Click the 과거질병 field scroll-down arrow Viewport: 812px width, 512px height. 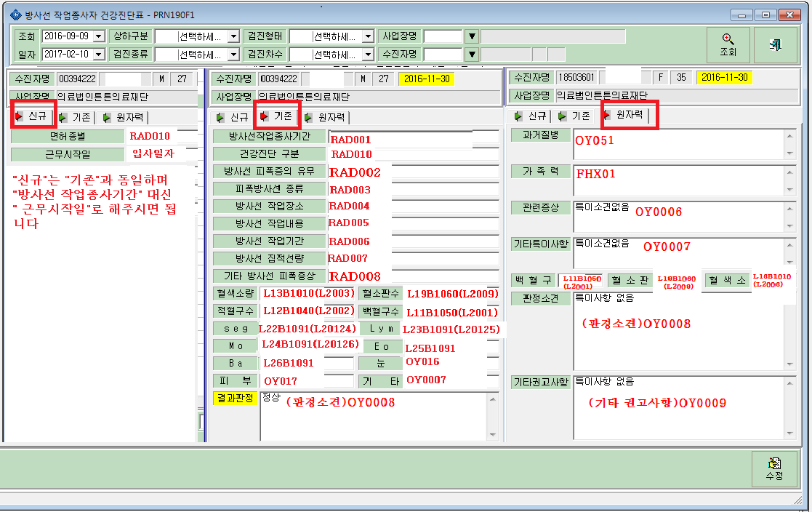click(x=789, y=153)
